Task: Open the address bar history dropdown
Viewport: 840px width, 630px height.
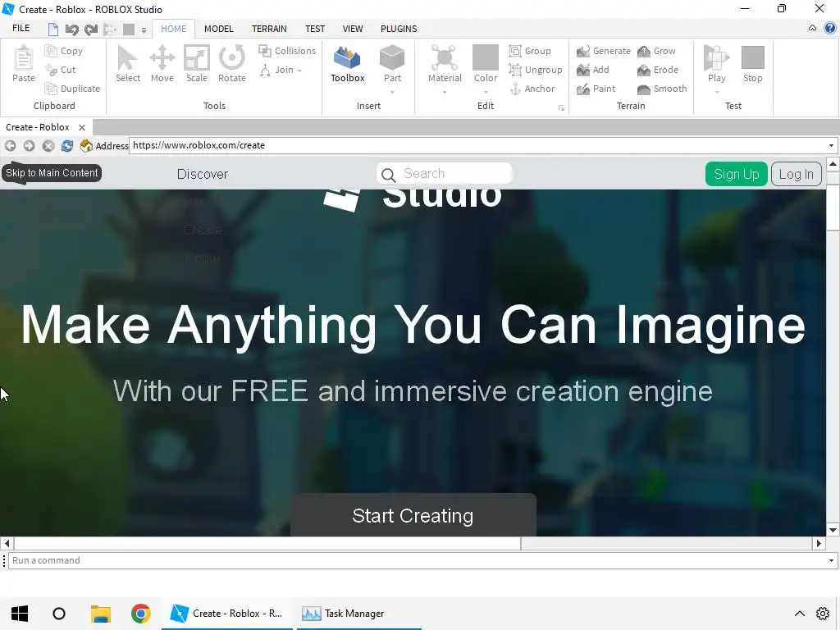Action: [x=831, y=146]
